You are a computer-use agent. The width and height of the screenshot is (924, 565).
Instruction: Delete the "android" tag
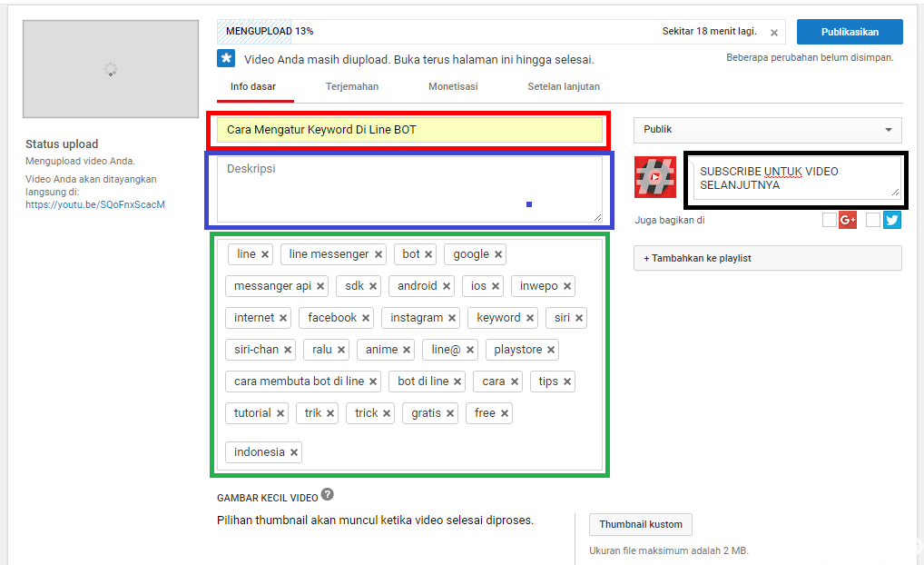tap(447, 286)
